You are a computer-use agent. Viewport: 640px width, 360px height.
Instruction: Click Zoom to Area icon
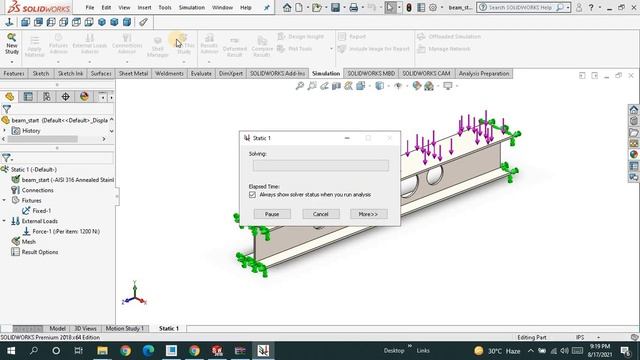click(312, 86)
